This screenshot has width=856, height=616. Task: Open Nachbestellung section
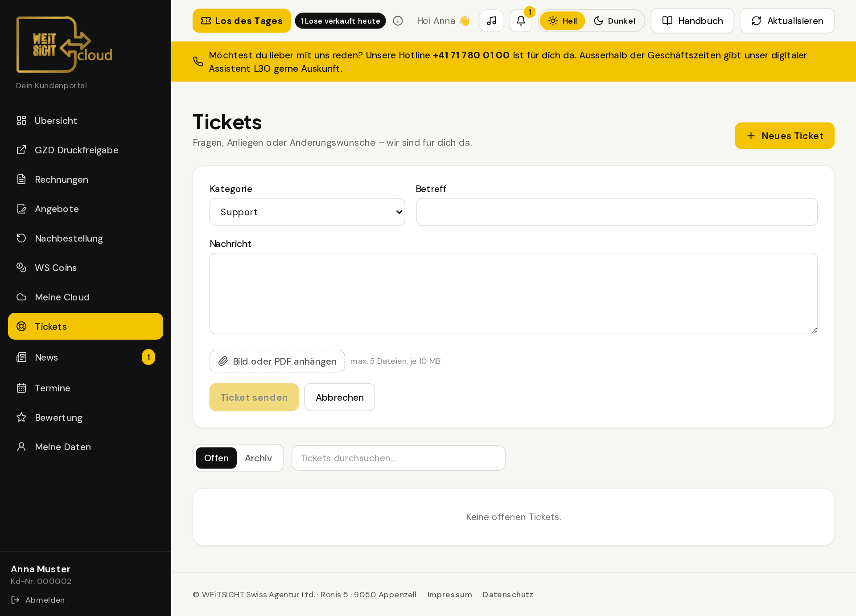(x=86, y=238)
